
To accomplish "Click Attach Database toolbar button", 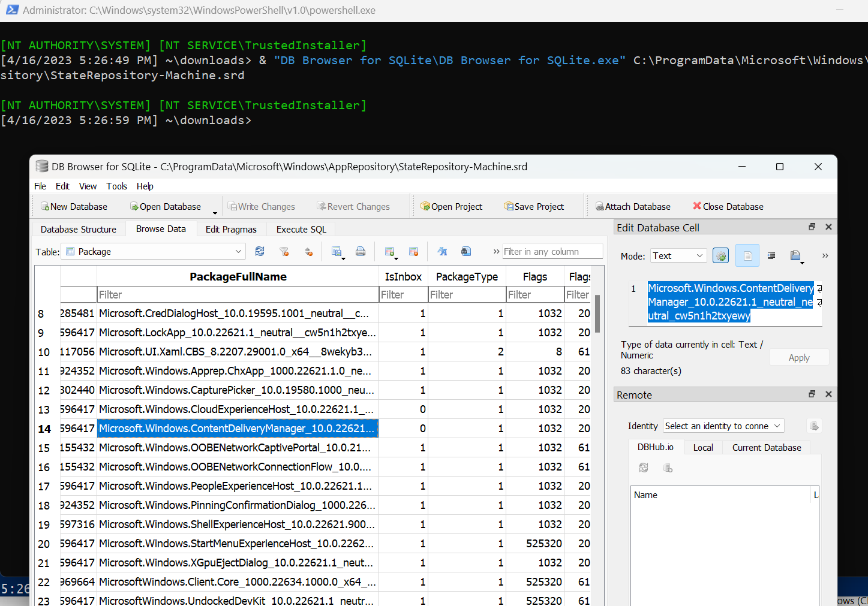I will tap(633, 207).
